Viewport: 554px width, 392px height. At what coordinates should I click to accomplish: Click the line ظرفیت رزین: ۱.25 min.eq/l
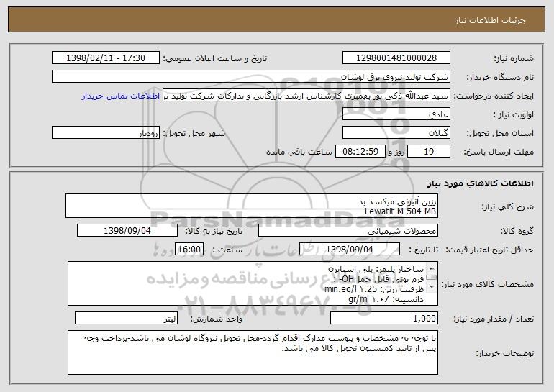[374, 289]
